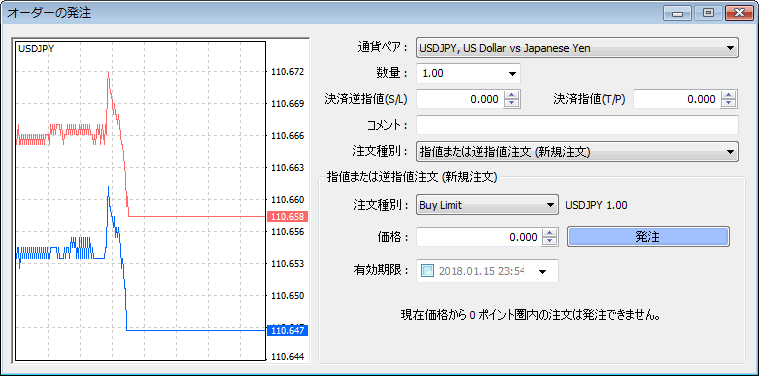This screenshot has width=759, height=376.
Task: Open the Buy Limit pending type dropdown
Action: point(487,205)
